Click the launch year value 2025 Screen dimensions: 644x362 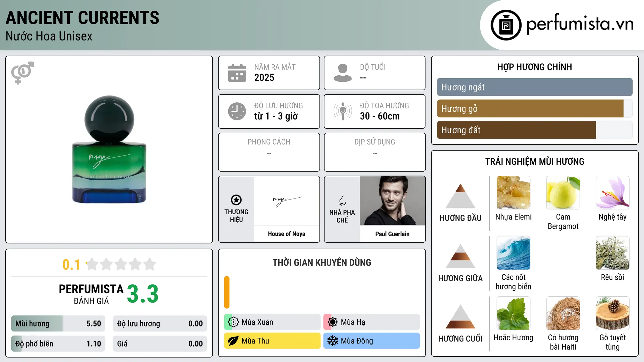pos(264,78)
